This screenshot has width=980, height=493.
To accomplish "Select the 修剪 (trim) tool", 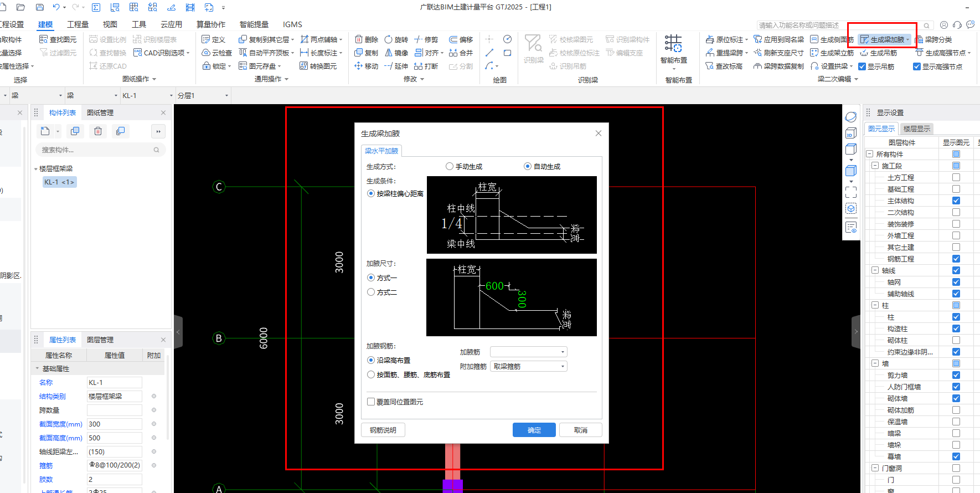I will (426, 39).
